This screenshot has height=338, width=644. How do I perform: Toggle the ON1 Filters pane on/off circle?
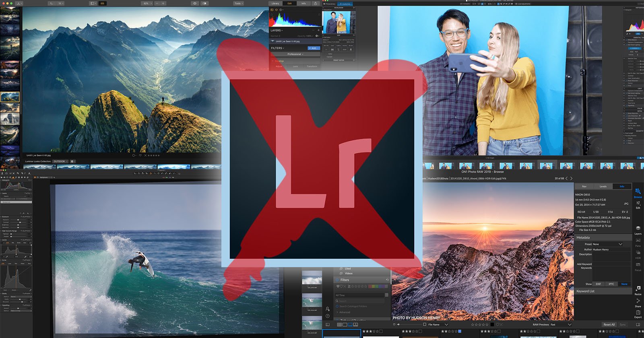point(337,280)
